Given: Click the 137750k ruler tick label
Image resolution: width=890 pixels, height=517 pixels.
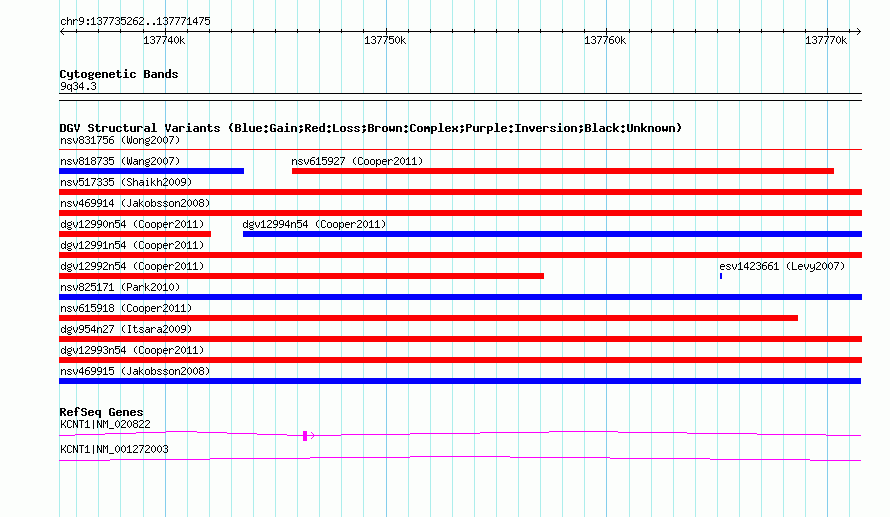Looking at the screenshot, I should click(385, 40).
